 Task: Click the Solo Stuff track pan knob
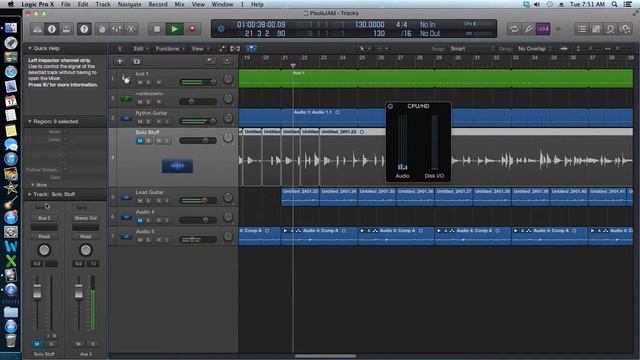[228, 138]
